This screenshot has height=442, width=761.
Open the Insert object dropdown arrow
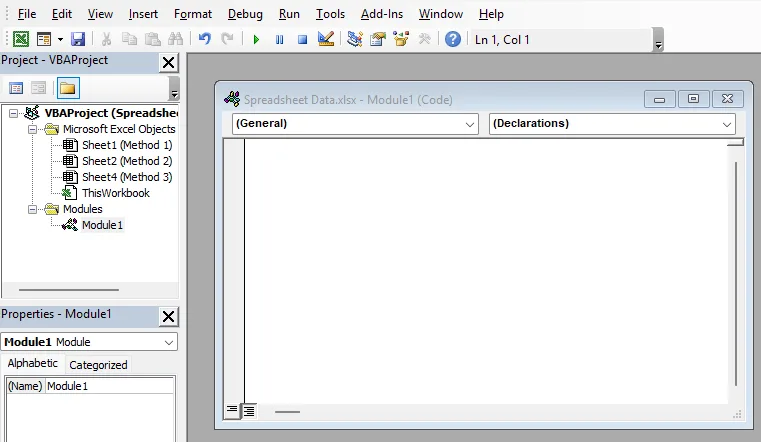coord(60,39)
